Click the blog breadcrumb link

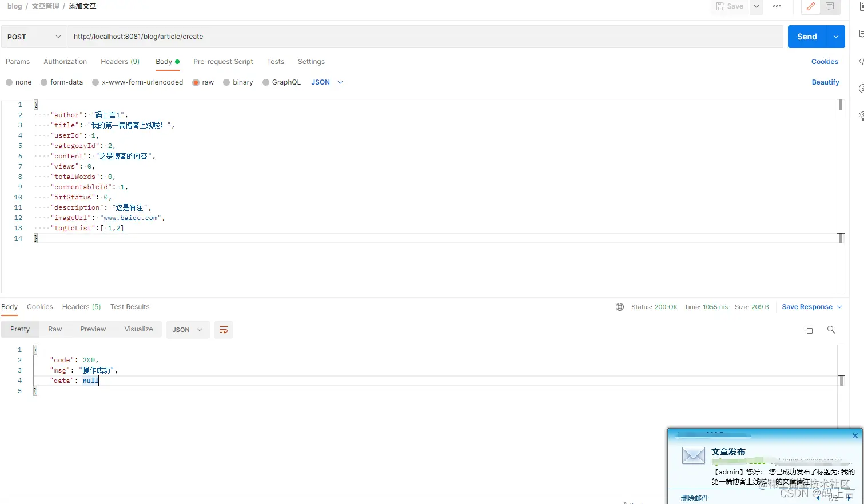(15, 6)
